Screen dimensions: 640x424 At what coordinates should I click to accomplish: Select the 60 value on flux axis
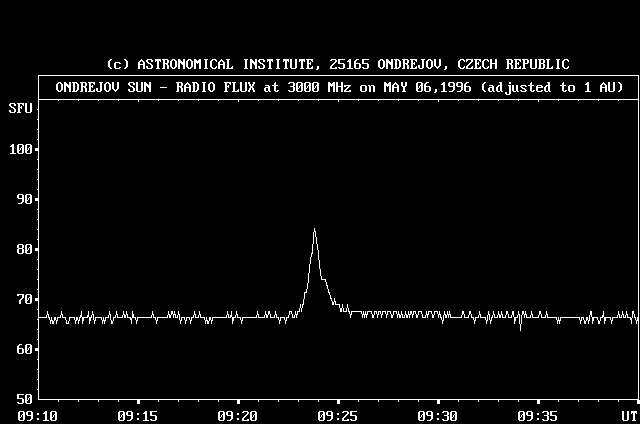coord(26,349)
